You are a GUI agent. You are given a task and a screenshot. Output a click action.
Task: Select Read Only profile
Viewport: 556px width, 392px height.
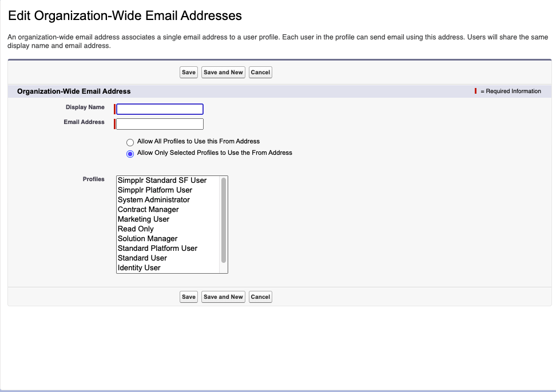pos(168,229)
